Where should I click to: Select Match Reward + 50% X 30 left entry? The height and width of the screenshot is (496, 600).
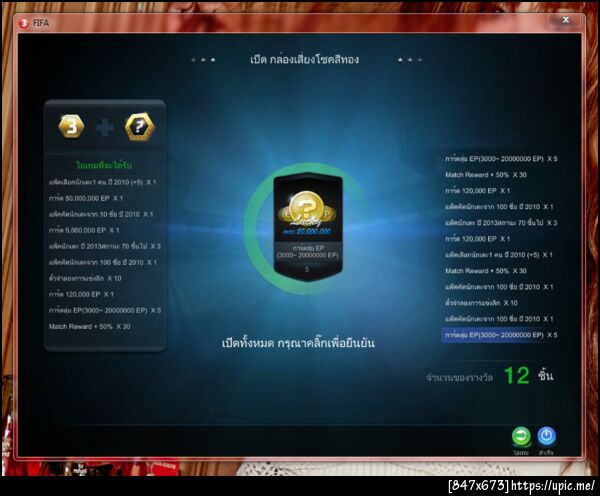pos(89,326)
